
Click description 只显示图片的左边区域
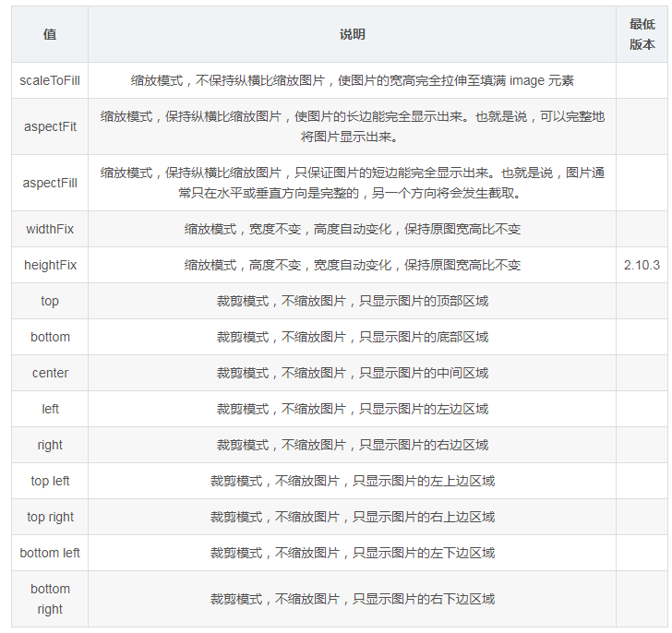pyautogui.click(x=353, y=409)
